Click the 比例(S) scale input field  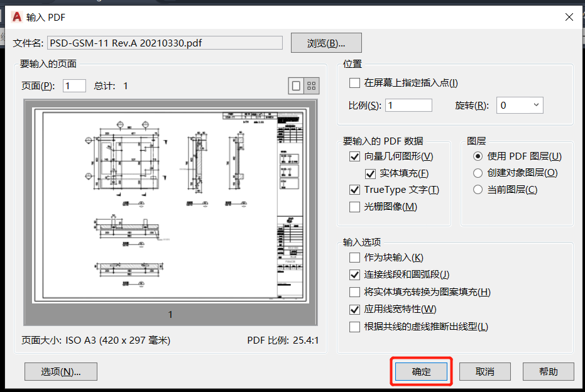click(x=408, y=105)
